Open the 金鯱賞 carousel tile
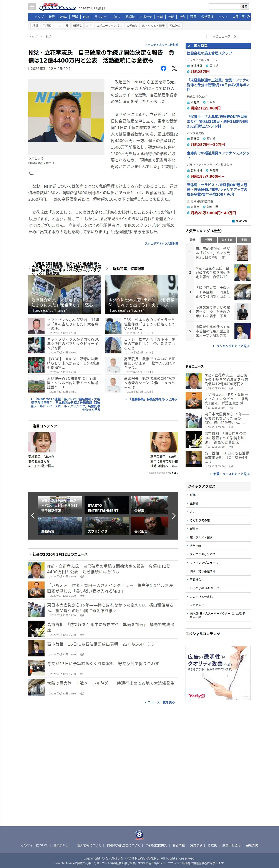Viewport: 279px width, 868px height. (x=150, y=505)
